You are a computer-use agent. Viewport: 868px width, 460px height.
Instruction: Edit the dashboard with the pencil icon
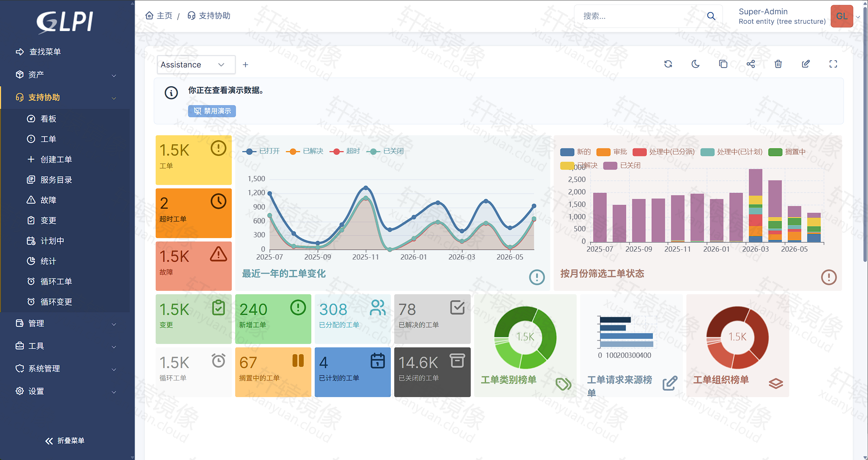coord(805,64)
